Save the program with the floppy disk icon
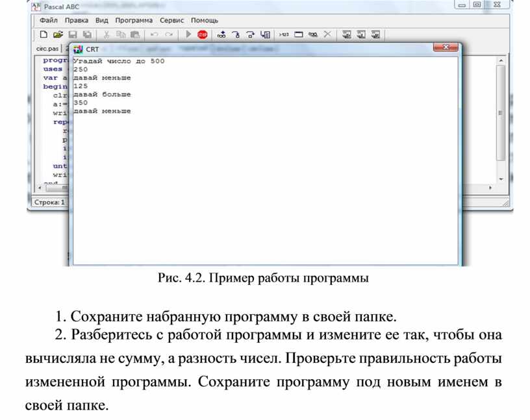The width and height of the screenshot is (530, 420). click(x=73, y=34)
